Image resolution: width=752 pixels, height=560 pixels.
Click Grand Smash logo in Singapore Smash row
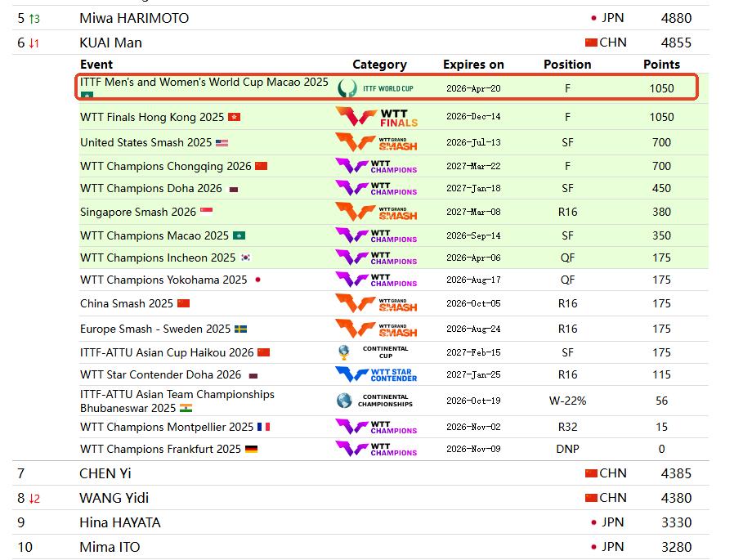point(377,212)
